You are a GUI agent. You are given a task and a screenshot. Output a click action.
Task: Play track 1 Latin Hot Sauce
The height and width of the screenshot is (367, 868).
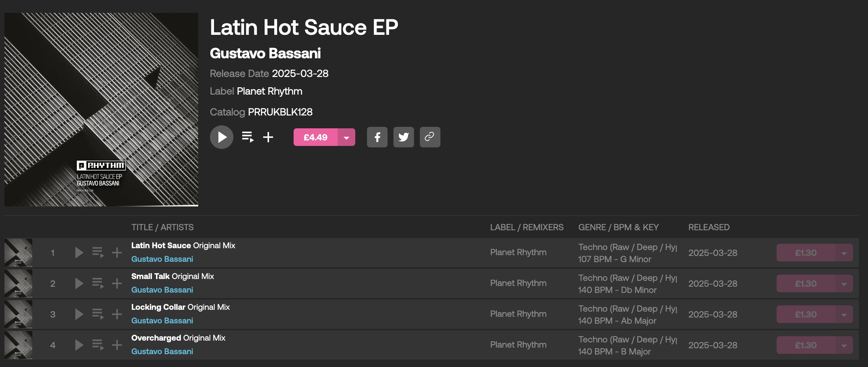click(x=79, y=253)
